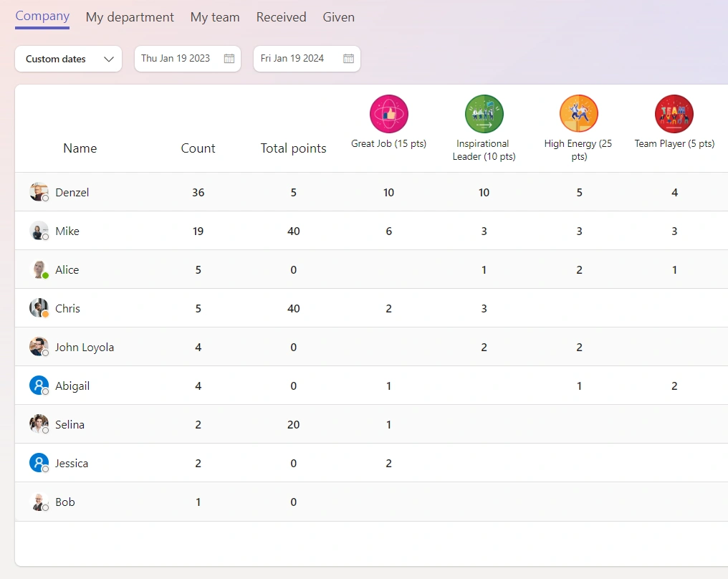Viewport: 728px width, 579px height.
Task: Select the name Selina
Action: tap(70, 424)
